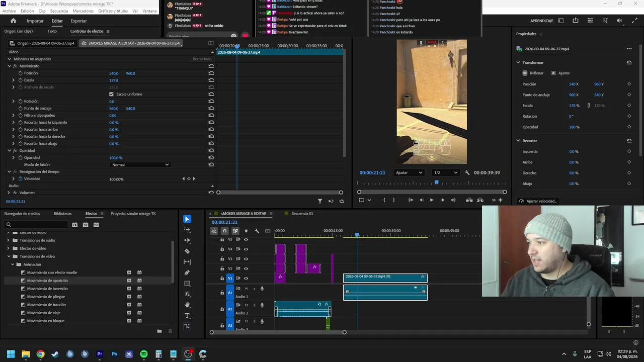Open the Navegador de medios tab
Image resolution: width=644 pixels, height=362 pixels.
22,214
